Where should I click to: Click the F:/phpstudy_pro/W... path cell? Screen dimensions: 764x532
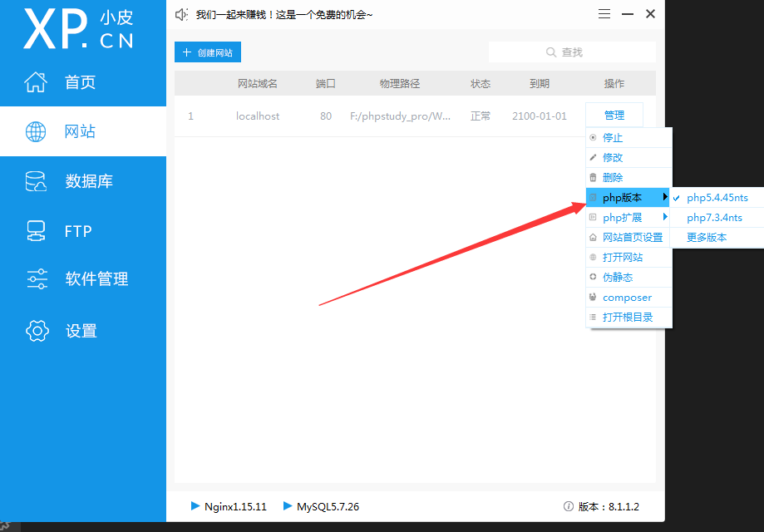click(400, 116)
